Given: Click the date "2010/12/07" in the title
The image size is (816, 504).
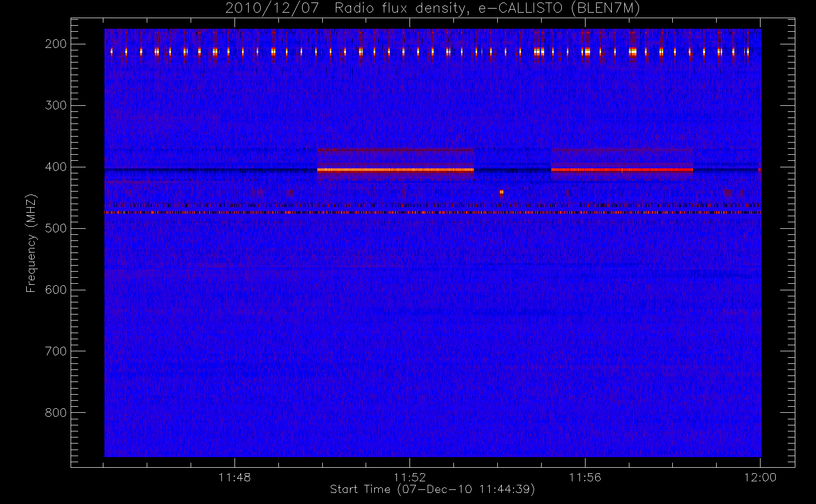Looking at the screenshot, I should coord(272,9).
